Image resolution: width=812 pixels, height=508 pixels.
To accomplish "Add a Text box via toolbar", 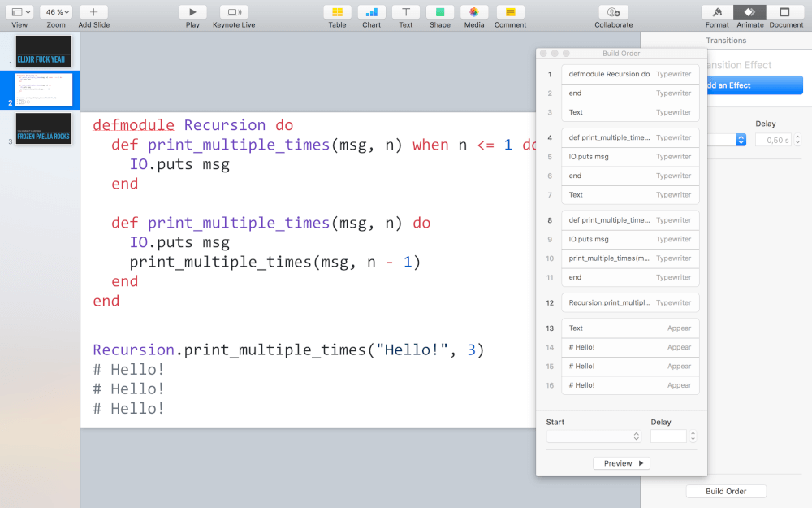I will click(405, 12).
